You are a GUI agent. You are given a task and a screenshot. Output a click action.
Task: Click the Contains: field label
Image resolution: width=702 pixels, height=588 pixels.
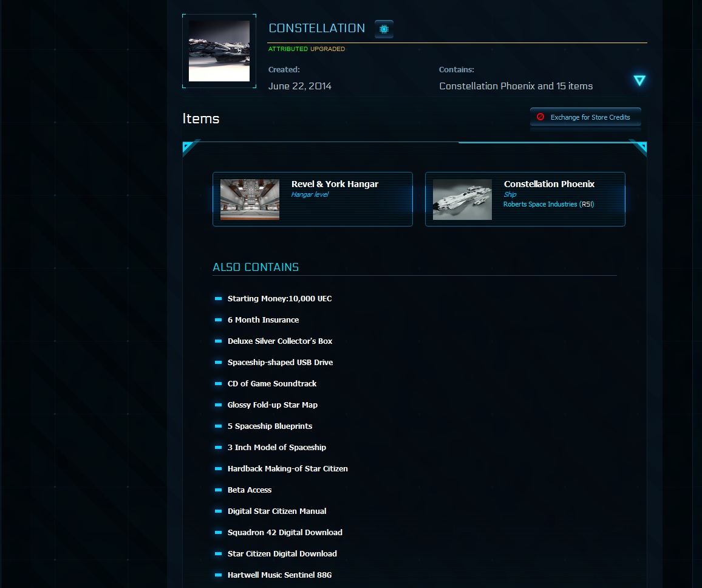[456, 70]
